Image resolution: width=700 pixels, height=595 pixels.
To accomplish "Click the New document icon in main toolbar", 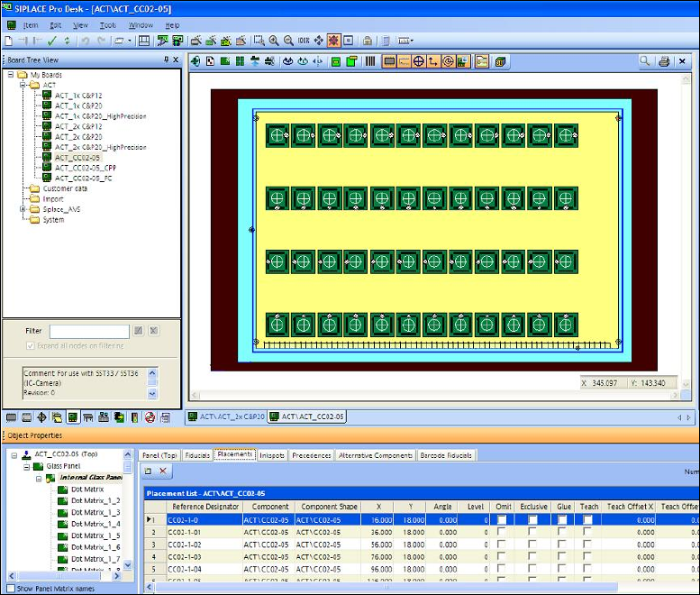I will click(x=8, y=41).
